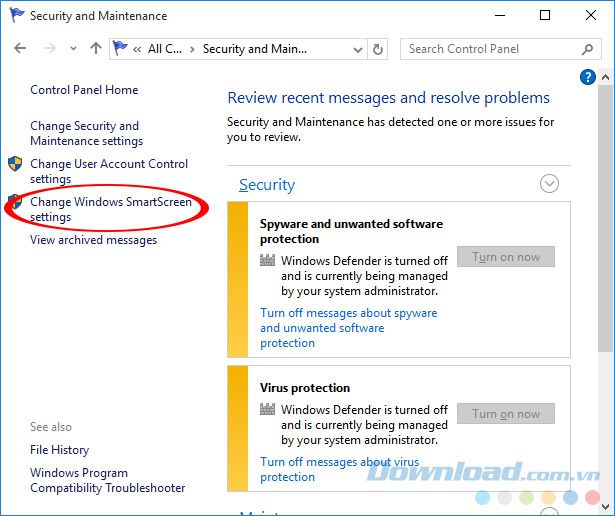Viewport: 615px width, 516px height.
Task: Go up one level with the Up arrow
Action: coord(96,48)
